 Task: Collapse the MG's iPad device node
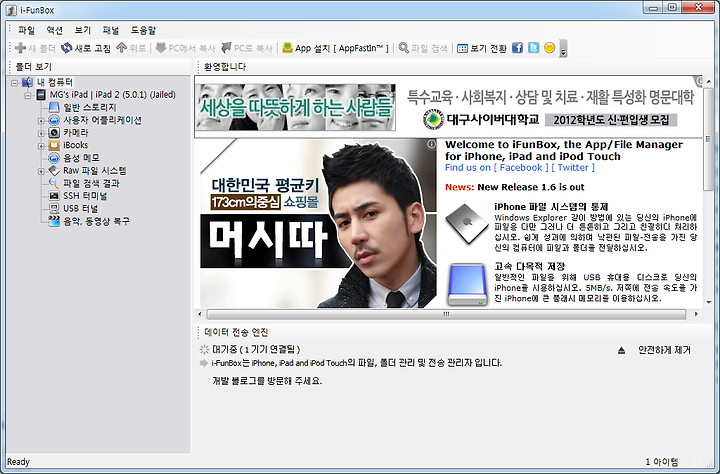click(28, 96)
